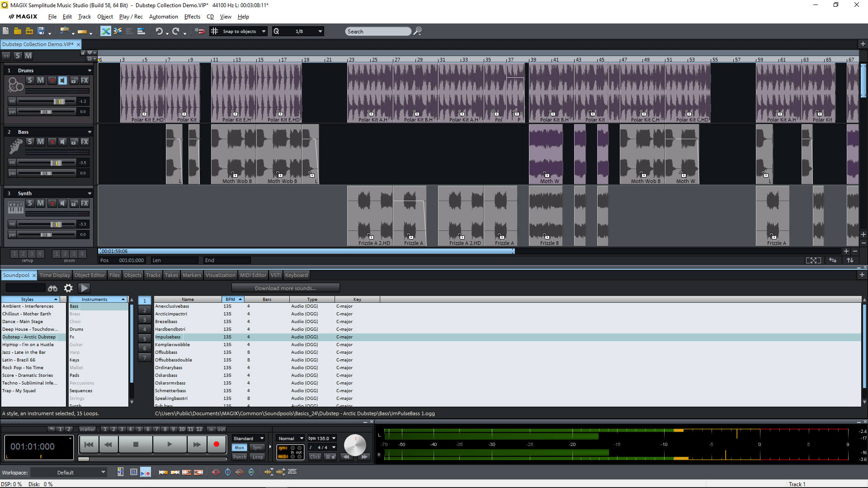Create a new project with the New icon
Image resolution: width=868 pixels, height=488 pixels.
(6, 31)
